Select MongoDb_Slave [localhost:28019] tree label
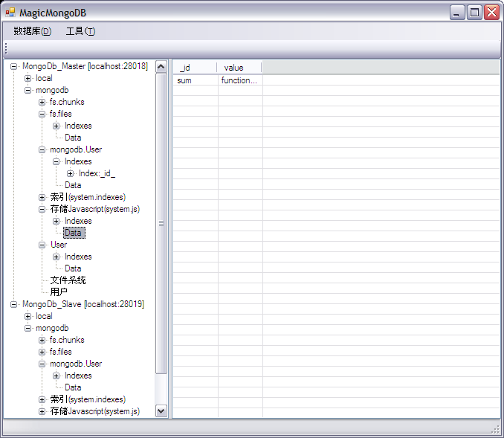 83,304
